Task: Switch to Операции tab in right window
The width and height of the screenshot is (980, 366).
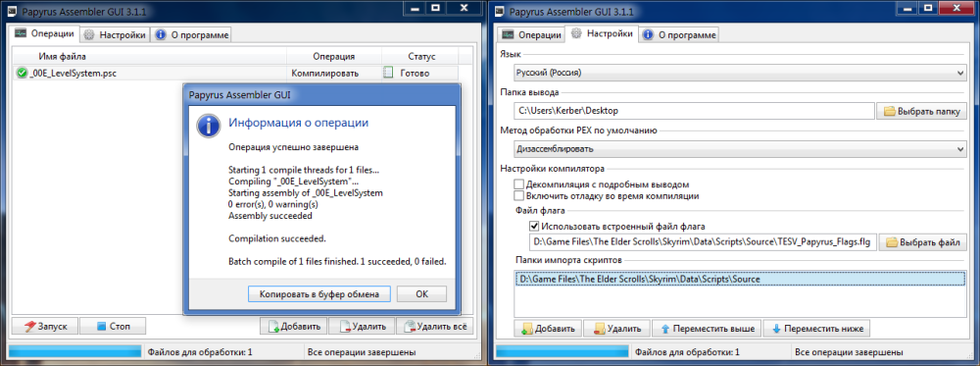Action: (x=532, y=35)
